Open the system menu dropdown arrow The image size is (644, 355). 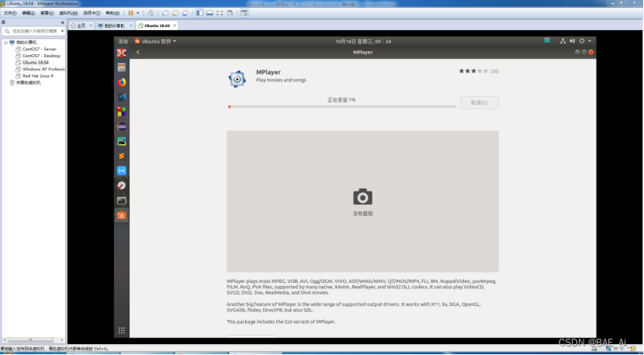coord(590,41)
